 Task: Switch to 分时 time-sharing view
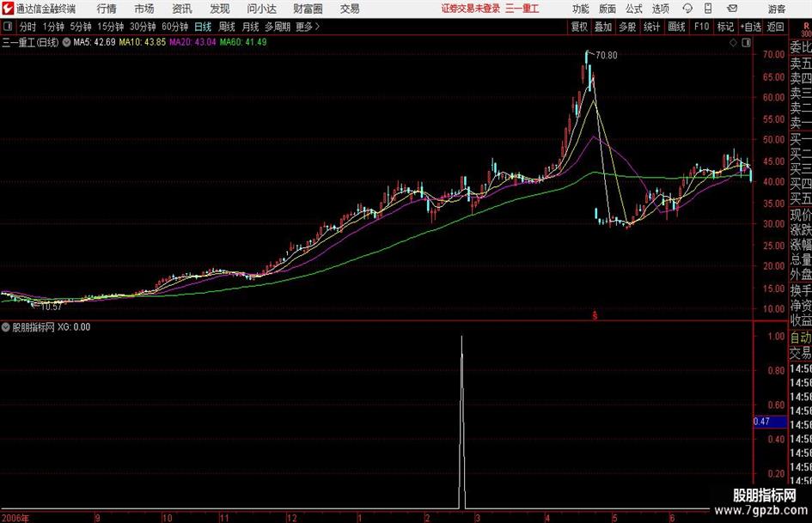[x=28, y=27]
